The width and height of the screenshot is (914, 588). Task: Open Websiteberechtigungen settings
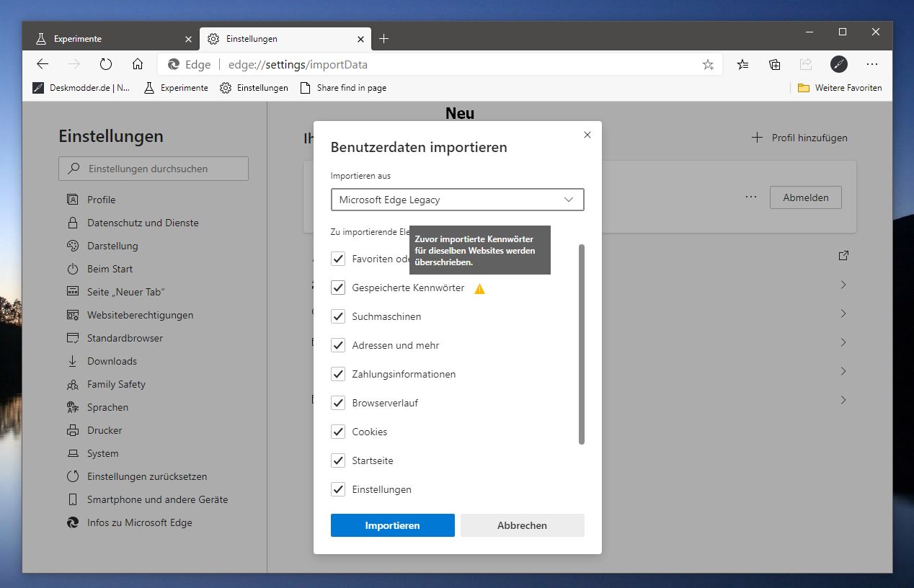140,315
